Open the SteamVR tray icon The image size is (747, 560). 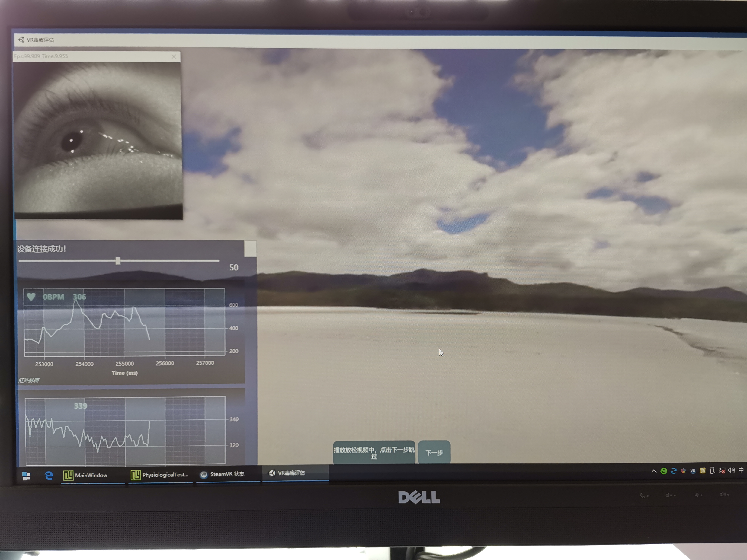click(x=693, y=471)
